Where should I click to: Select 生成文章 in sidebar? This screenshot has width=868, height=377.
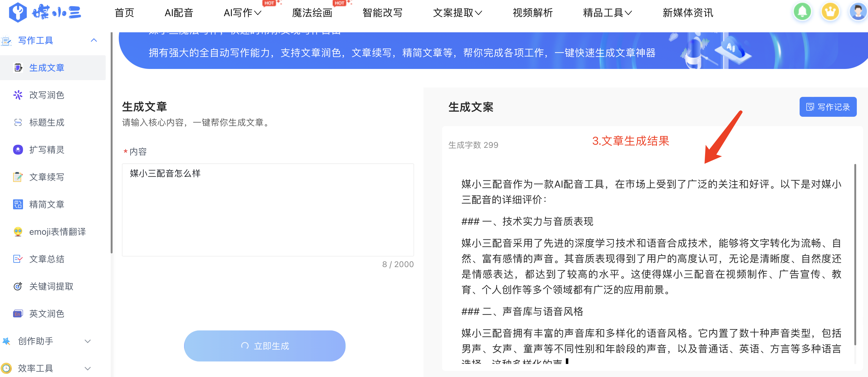[53, 68]
